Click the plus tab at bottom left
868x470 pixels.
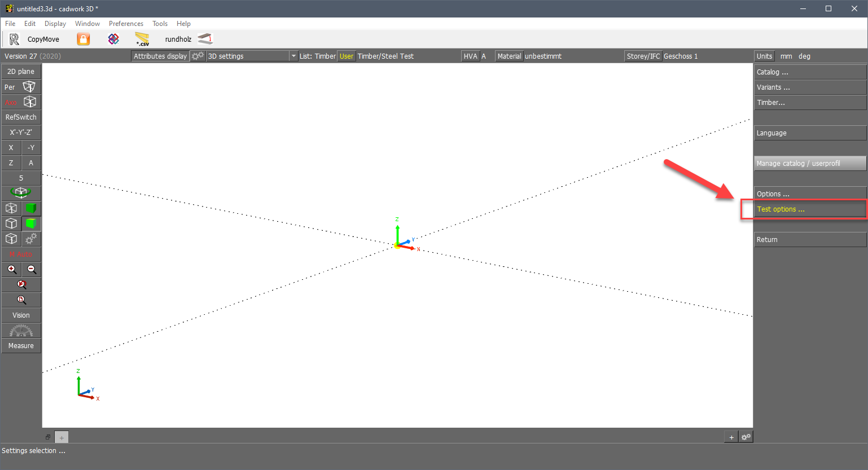click(61, 436)
